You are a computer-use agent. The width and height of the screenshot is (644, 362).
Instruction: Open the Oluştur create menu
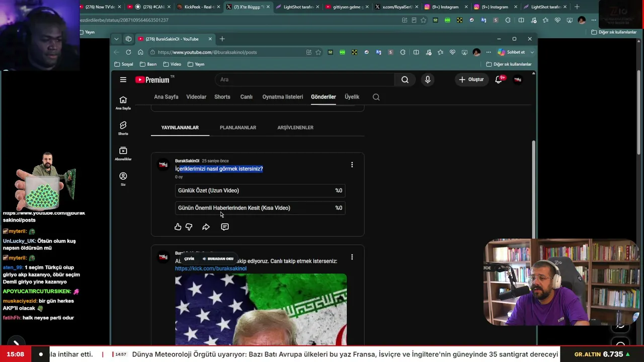[x=471, y=79]
